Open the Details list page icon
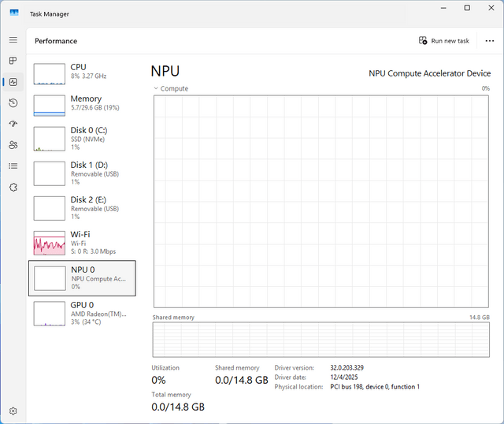The height and width of the screenshot is (424, 504). (x=13, y=166)
